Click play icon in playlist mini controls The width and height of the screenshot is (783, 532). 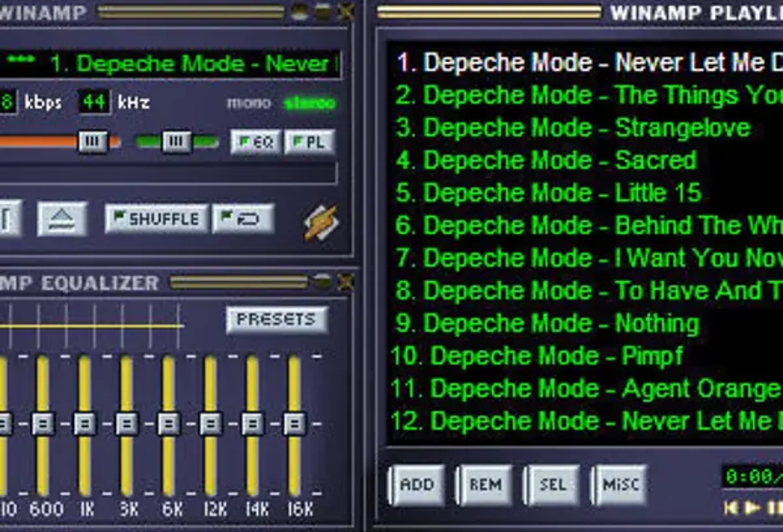pyautogui.click(x=752, y=508)
